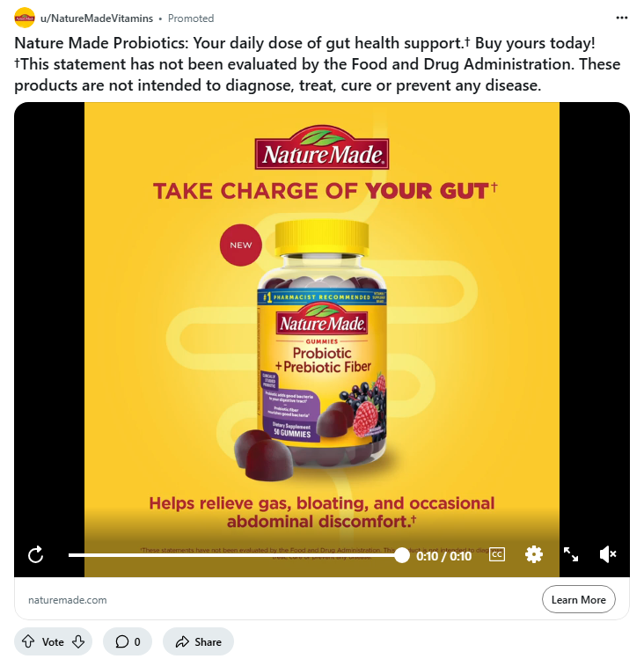Click the video progress bar track
The image size is (644, 659).
pyautogui.click(x=236, y=555)
